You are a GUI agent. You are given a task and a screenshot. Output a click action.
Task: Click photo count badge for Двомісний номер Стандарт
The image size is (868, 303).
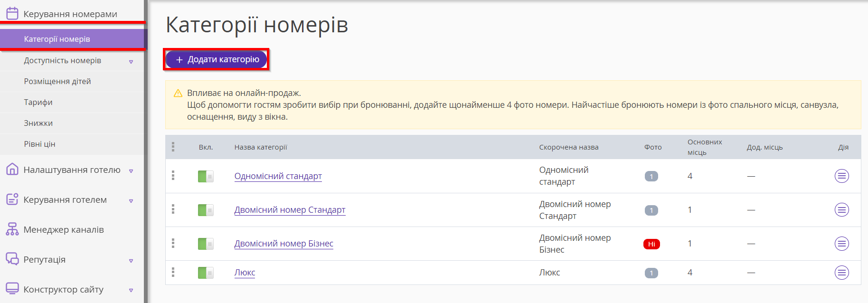[x=651, y=210]
